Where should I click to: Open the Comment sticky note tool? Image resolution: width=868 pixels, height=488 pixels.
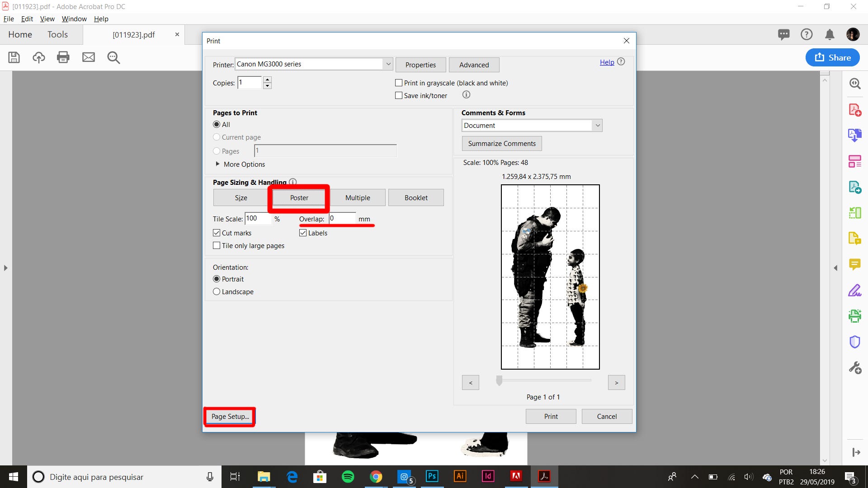[x=854, y=264]
